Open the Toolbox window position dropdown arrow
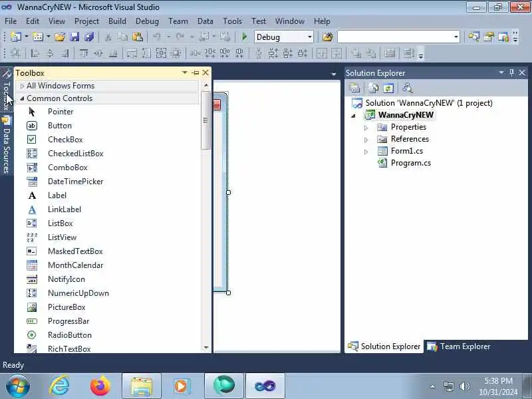This screenshot has width=532, height=399. tap(185, 72)
